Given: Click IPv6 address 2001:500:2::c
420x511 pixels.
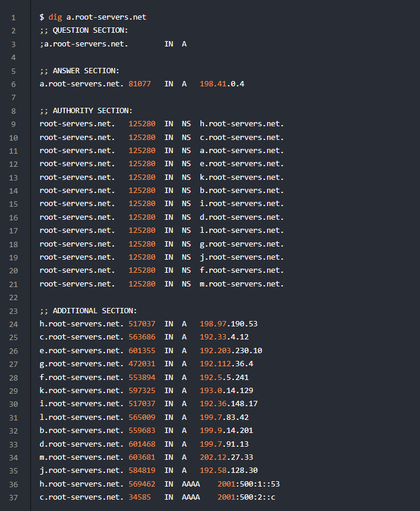Looking at the screenshot, I should 246,497.
